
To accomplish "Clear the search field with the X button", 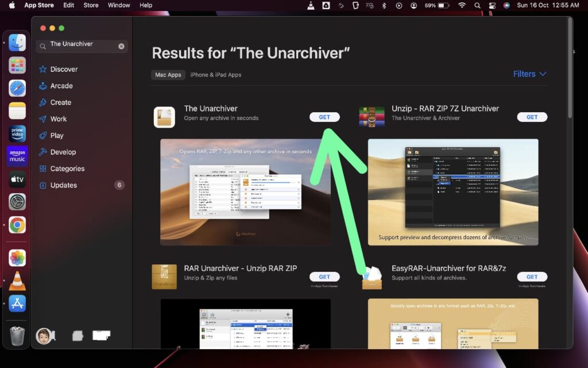I will [x=120, y=45].
